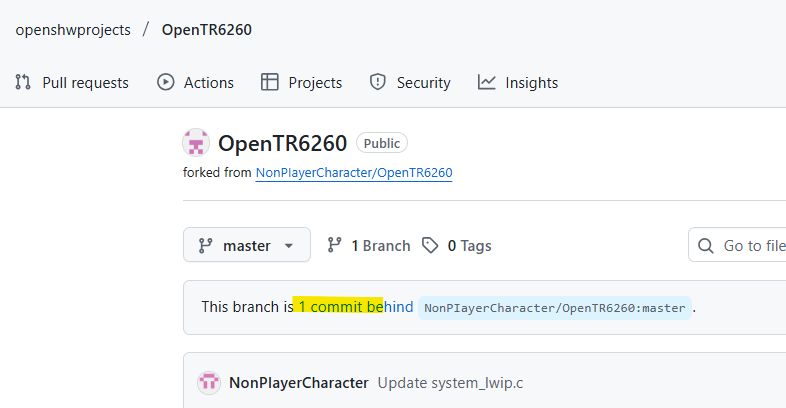Screen dimensions: 786x408
Task: Click the Projects table icon
Action: click(x=270, y=82)
